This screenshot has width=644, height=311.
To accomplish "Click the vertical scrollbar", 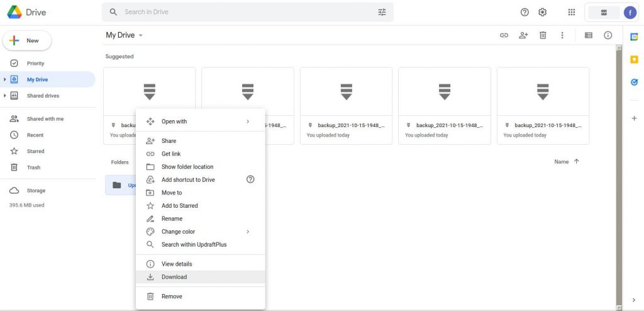I will [619, 177].
